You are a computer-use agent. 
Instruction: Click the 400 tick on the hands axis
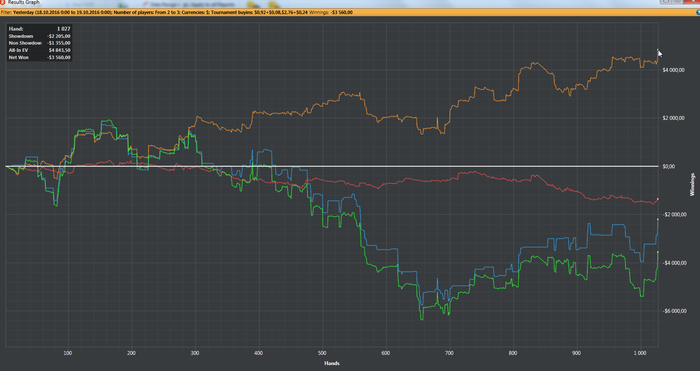258,353
